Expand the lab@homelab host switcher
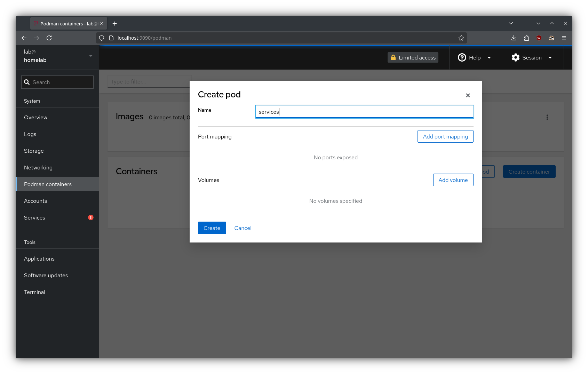Screen dimensions: 588x374 pos(57,56)
